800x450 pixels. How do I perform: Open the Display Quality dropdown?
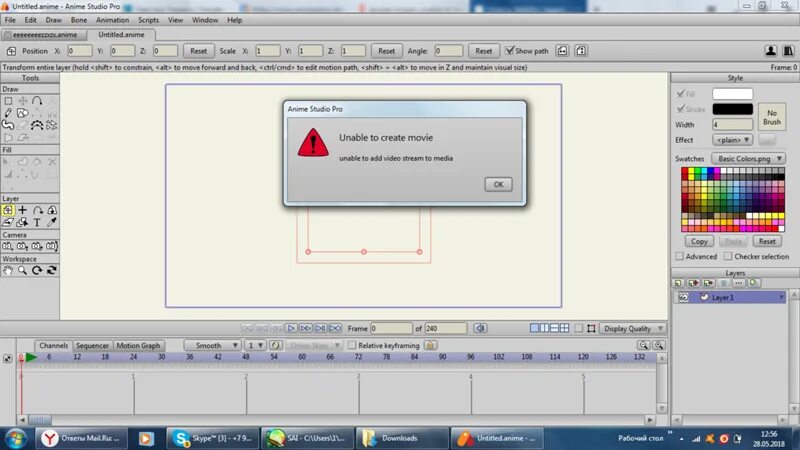click(632, 328)
